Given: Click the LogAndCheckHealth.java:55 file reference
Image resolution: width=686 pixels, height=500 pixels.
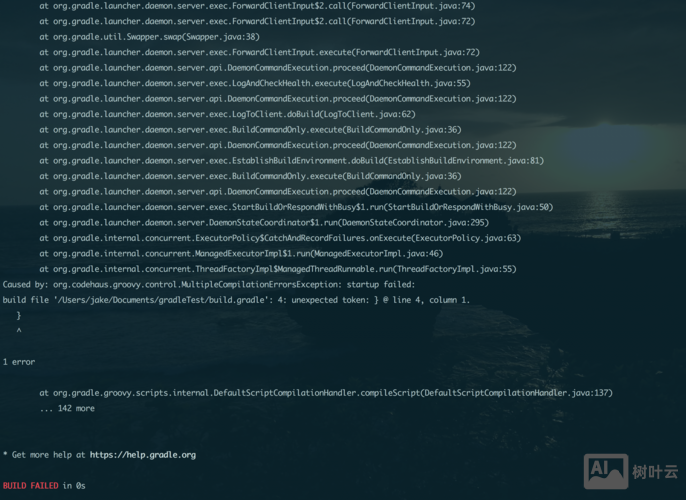Looking at the screenshot, I should click(x=415, y=83).
